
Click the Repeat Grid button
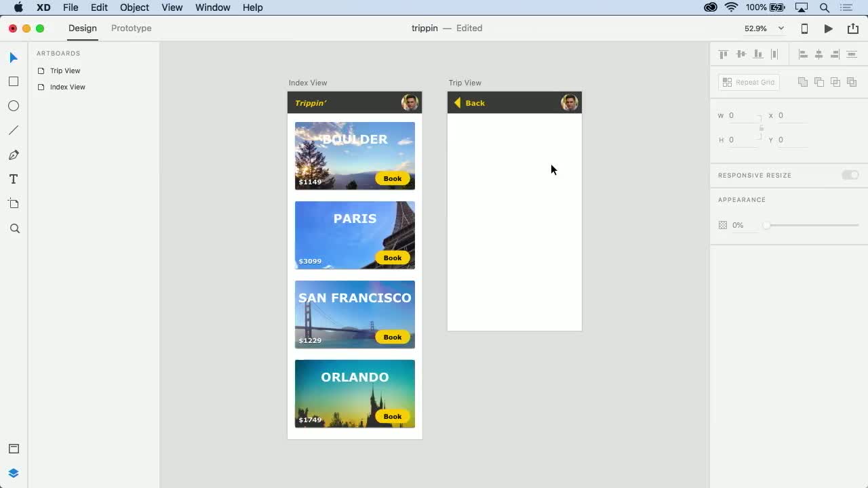749,82
